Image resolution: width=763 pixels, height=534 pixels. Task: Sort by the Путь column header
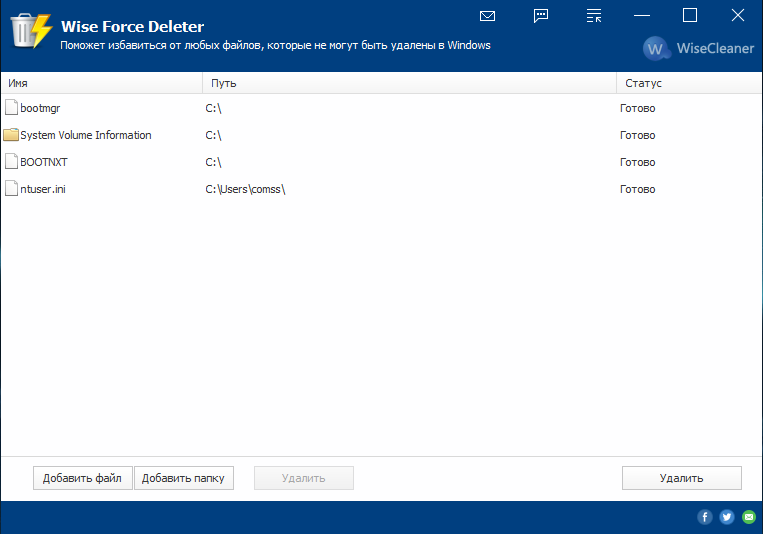(409, 83)
